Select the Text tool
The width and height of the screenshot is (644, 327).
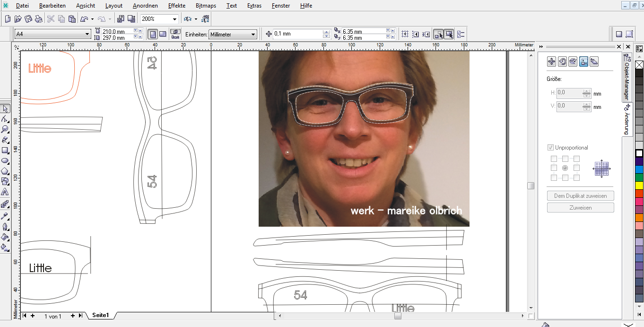coord(5,192)
